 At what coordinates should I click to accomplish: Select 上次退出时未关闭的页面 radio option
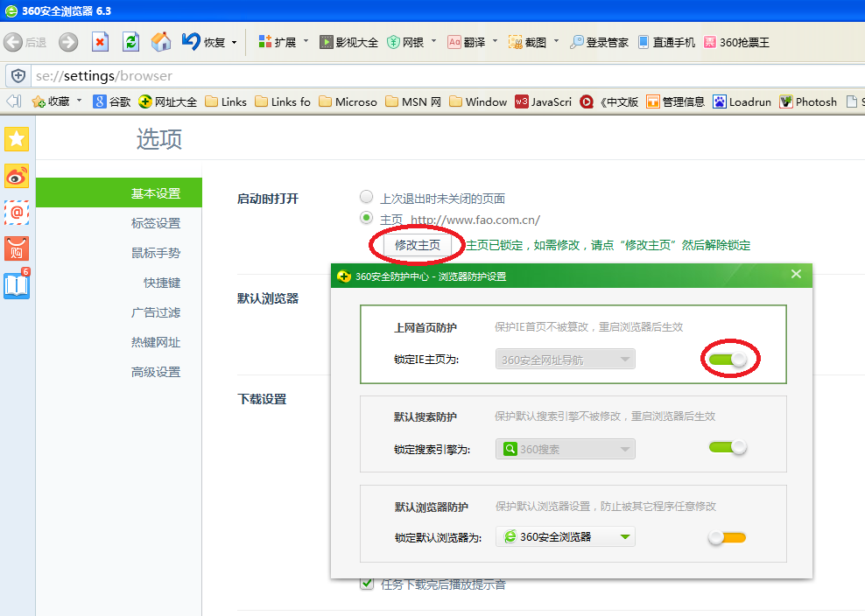[366, 196]
